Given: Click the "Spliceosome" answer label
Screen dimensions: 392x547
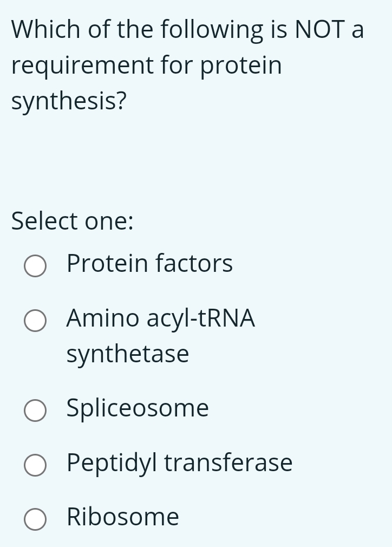Looking at the screenshot, I should coord(138,408).
